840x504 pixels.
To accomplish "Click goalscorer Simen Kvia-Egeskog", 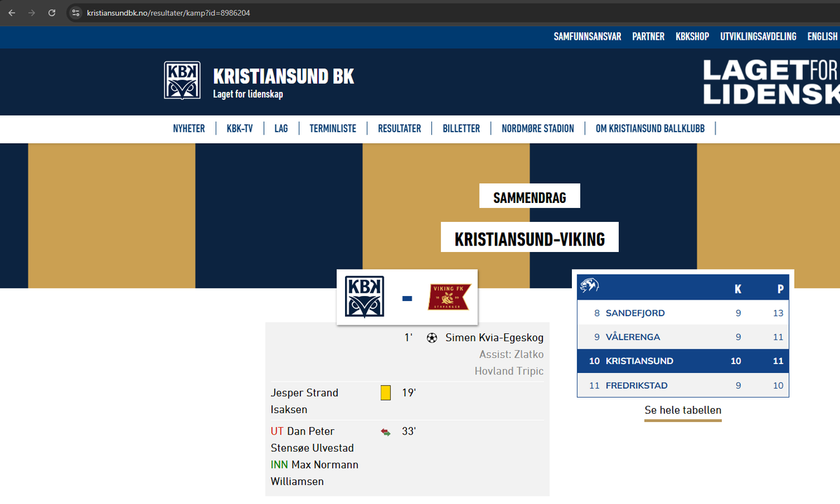I will [494, 337].
